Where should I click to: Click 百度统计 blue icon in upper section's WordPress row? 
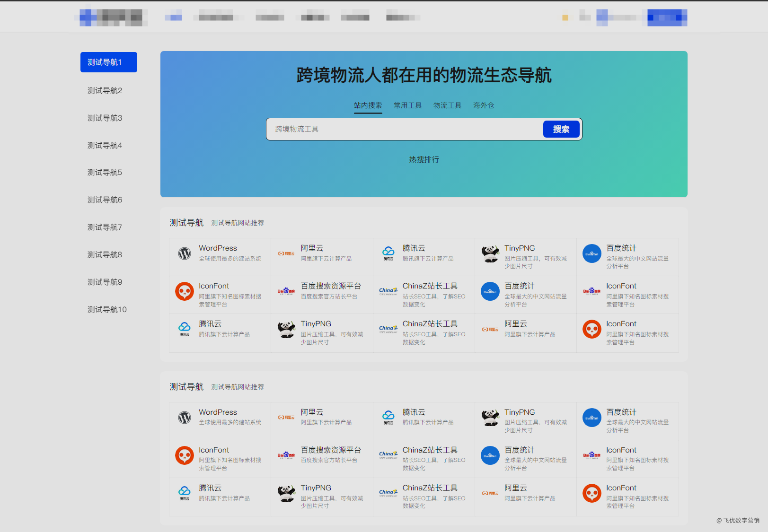click(592, 253)
